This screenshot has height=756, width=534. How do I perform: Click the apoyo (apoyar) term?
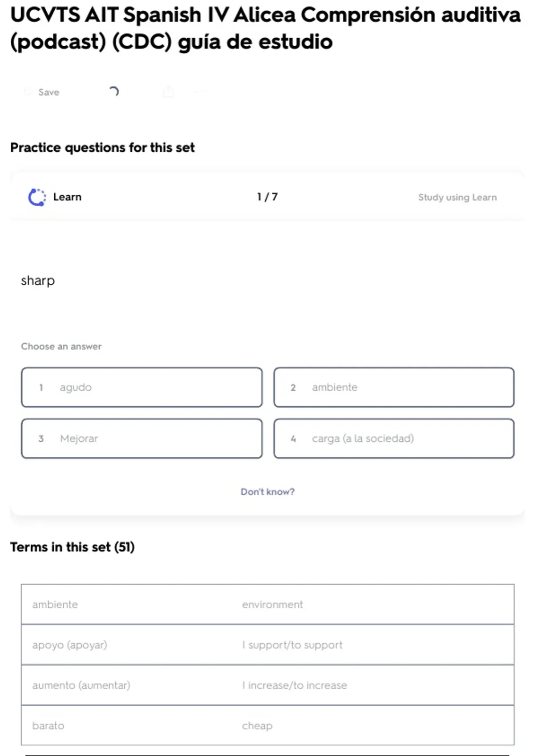(x=69, y=645)
